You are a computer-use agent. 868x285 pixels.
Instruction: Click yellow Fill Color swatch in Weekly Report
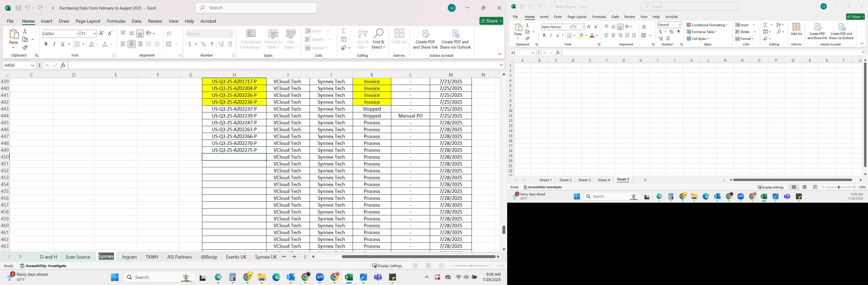click(x=581, y=35)
